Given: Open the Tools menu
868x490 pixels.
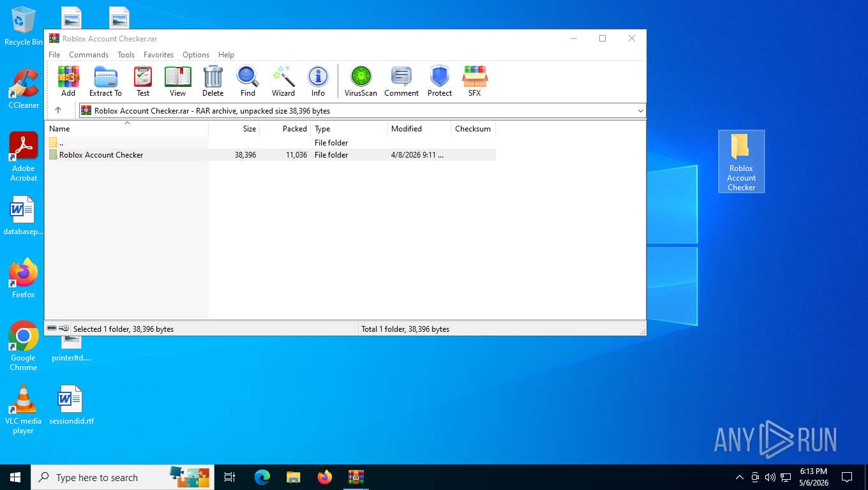Looking at the screenshot, I should (x=126, y=55).
